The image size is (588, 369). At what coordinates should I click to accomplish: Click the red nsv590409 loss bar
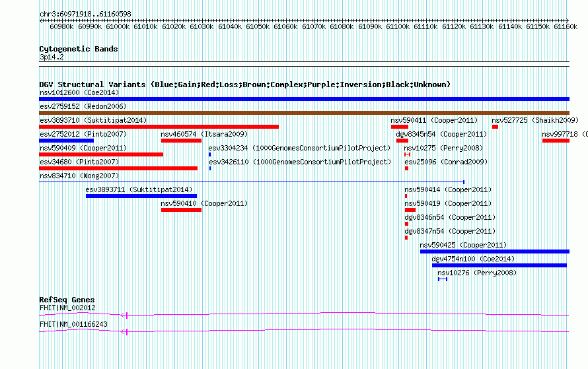point(101,154)
